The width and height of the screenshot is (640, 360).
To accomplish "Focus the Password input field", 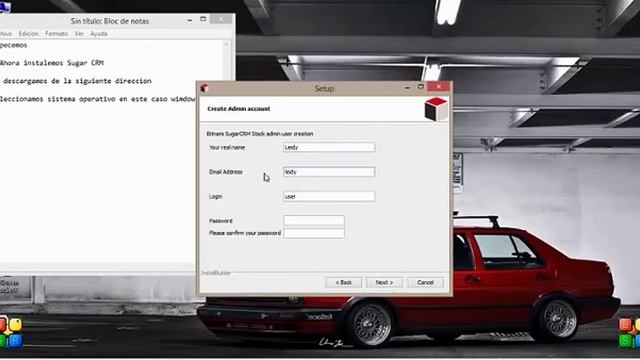I will tap(314, 220).
